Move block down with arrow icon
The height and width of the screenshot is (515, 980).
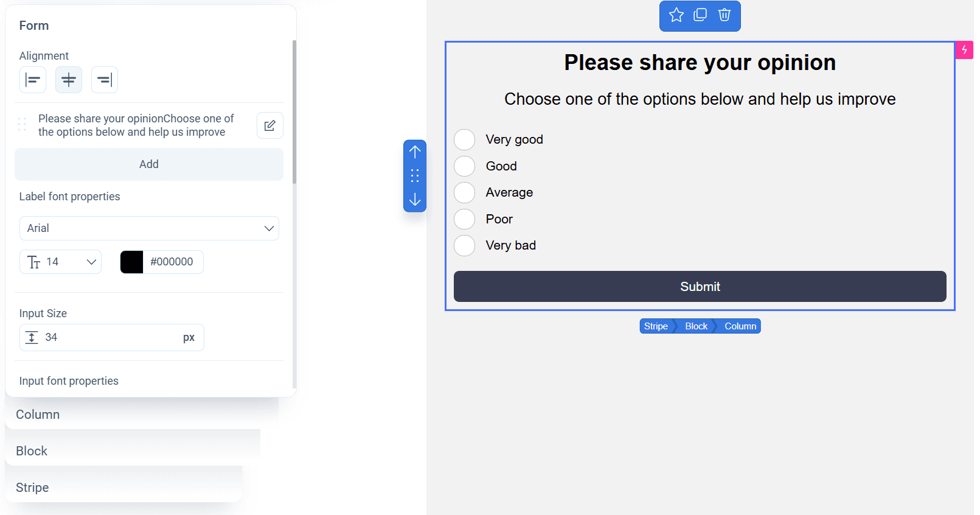[x=415, y=200]
